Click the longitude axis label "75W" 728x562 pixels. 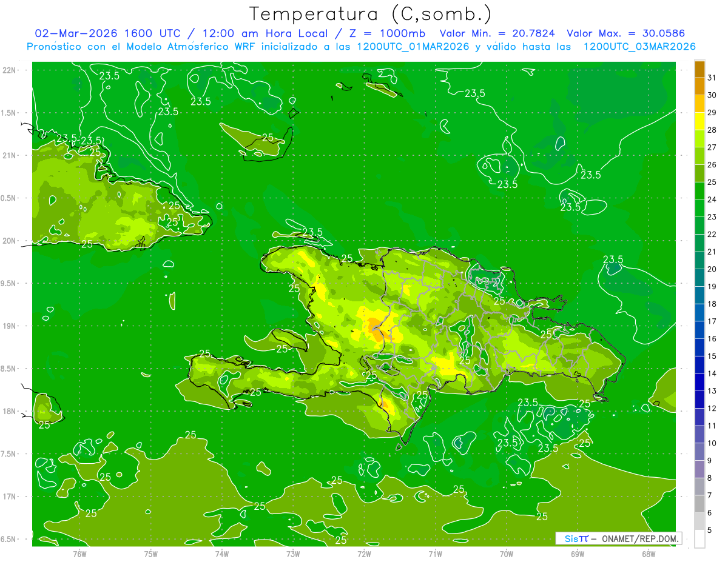pos(151,554)
